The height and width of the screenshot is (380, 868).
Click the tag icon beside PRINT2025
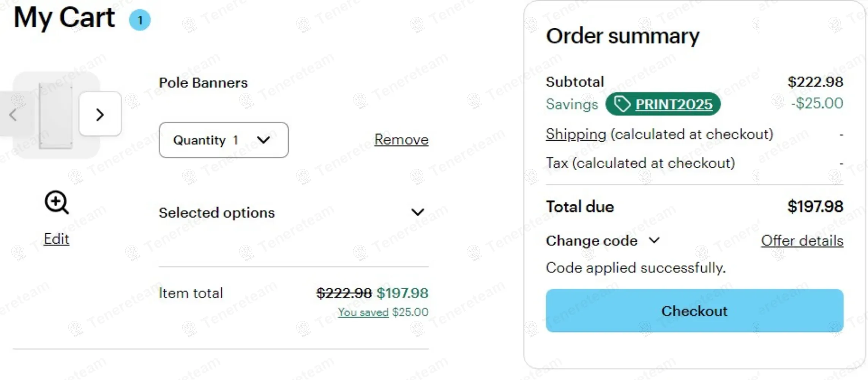tap(622, 104)
